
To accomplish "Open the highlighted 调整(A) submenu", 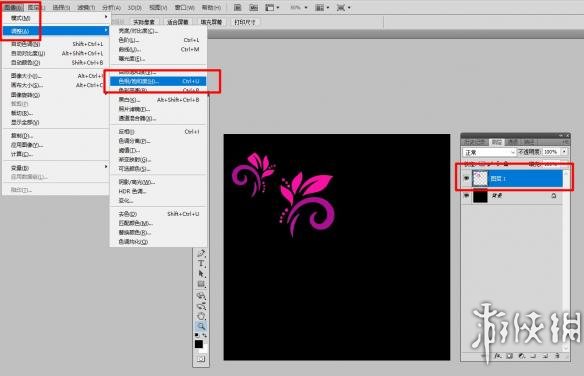I will click(x=55, y=31).
